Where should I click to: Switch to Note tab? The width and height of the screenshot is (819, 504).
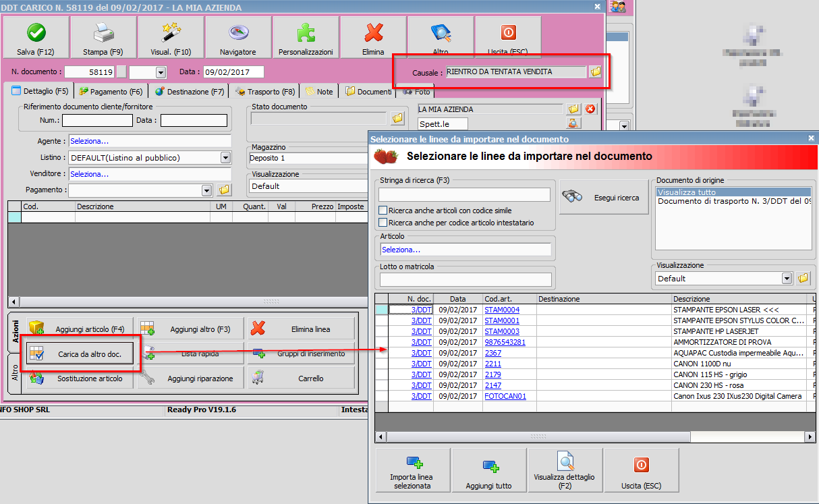click(319, 91)
